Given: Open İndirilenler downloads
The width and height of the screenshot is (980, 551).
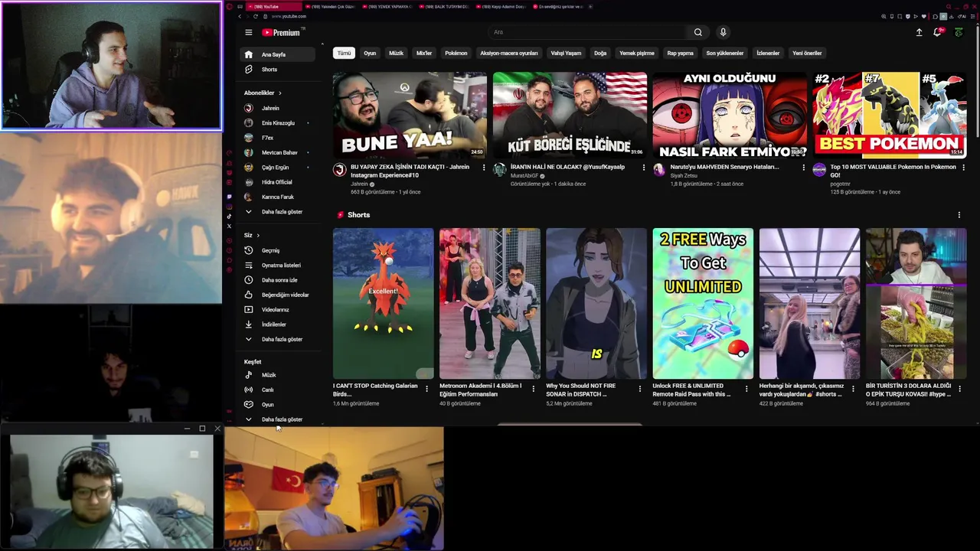Looking at the screenshot, I should click(278, 324).
